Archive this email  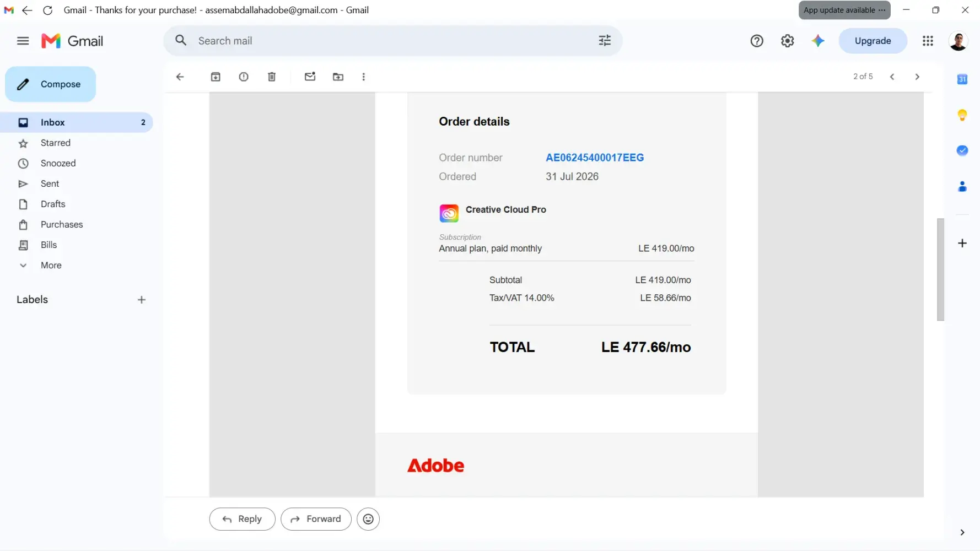coord(216,77)
